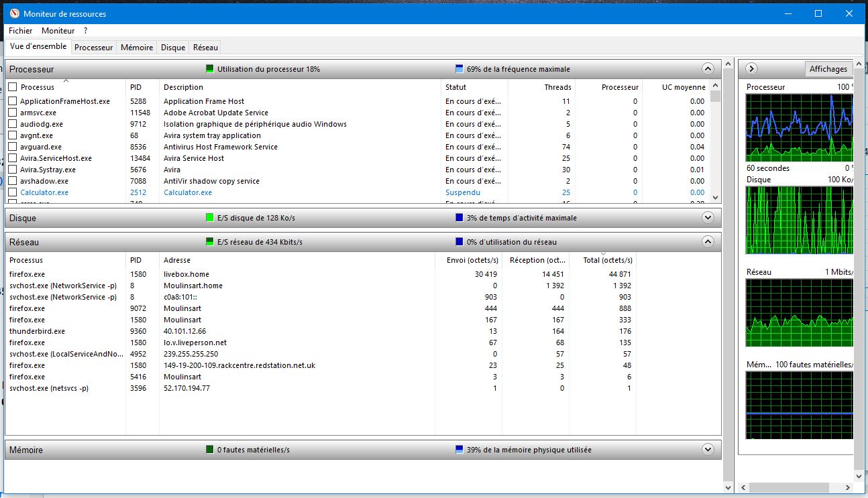Check the box for avguard.exe process
This screenshot has width=868, height=498.
pos(12,147)
